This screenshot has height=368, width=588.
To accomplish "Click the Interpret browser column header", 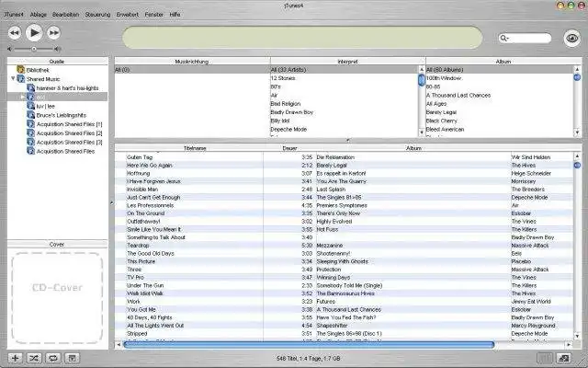I will 347,62.
